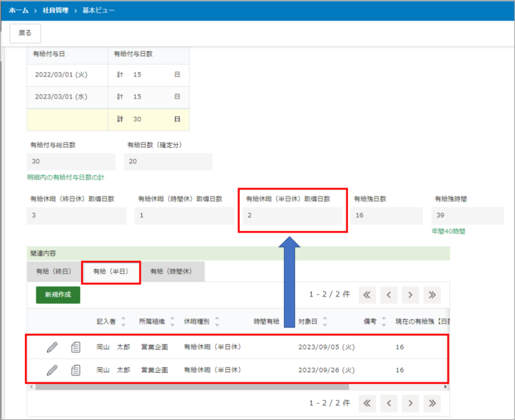Open ホーム breadcrumb link

18,10
